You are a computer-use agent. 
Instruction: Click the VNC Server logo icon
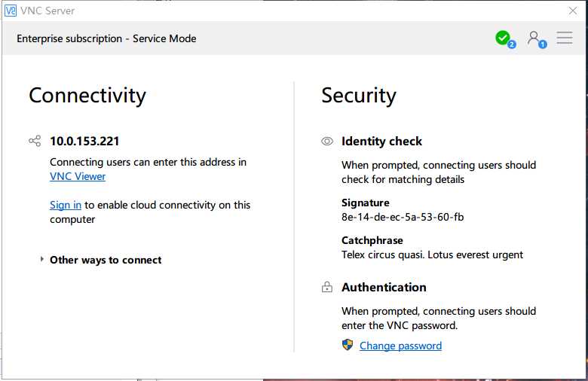pyautogui.click(x=11, y=11)
